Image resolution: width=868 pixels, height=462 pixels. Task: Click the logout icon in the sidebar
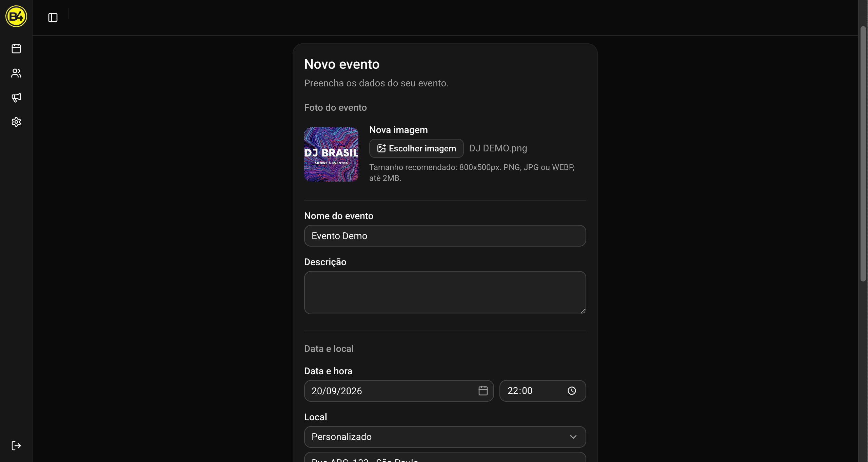pyautogui.click(x=16, y=446)
